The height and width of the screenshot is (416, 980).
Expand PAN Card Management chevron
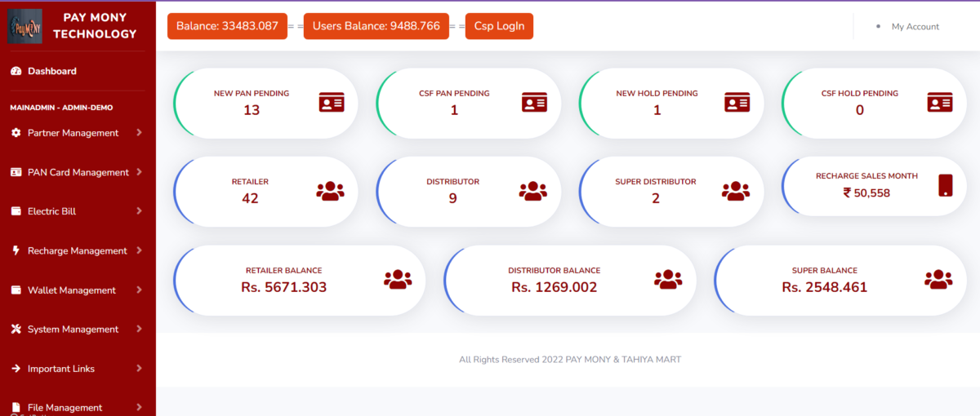click(139, 171)
